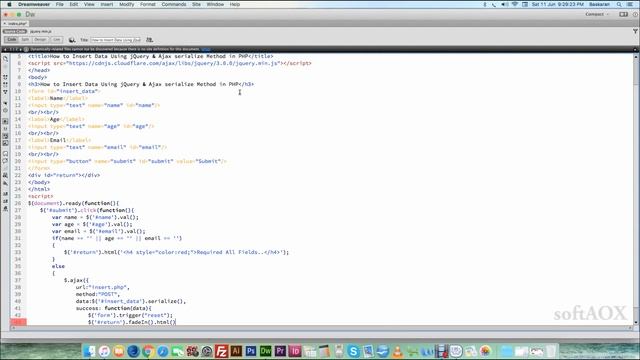The image size is (640, 360).
Task: Click the panel layout icon beside Compact
Action: 623,14
